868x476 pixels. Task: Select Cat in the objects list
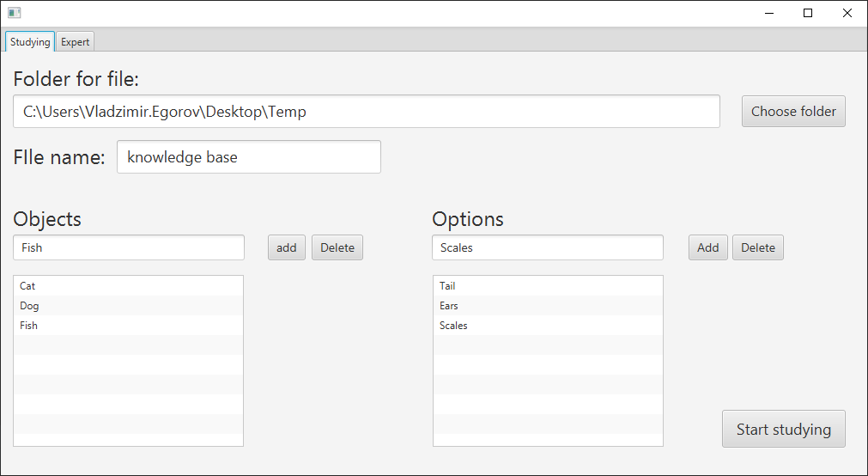(x=129, y=286)
